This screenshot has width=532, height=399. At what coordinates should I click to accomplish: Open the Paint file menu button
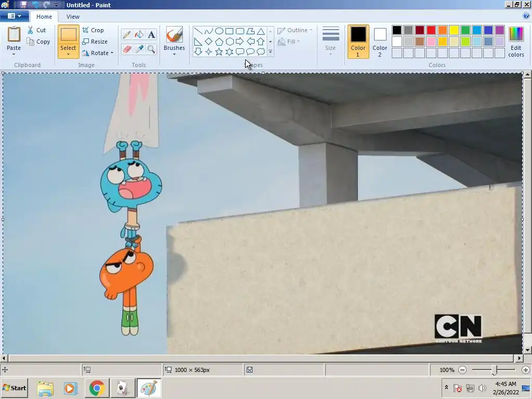point(14,16)
